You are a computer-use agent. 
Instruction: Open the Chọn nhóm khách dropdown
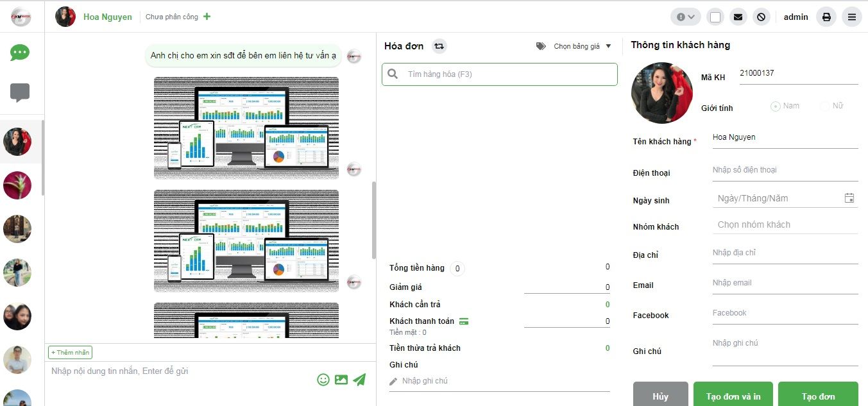pos(786,224)
